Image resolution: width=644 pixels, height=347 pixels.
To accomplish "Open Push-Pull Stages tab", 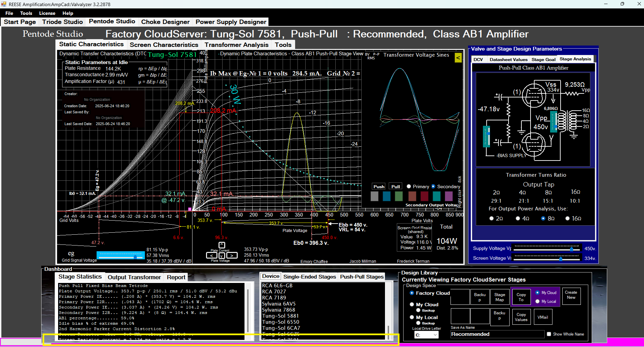I will [362, 277].
